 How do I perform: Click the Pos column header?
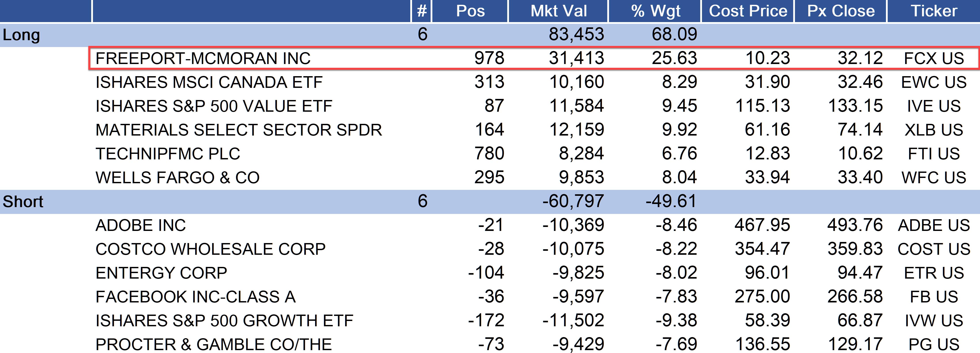point(470,11)
